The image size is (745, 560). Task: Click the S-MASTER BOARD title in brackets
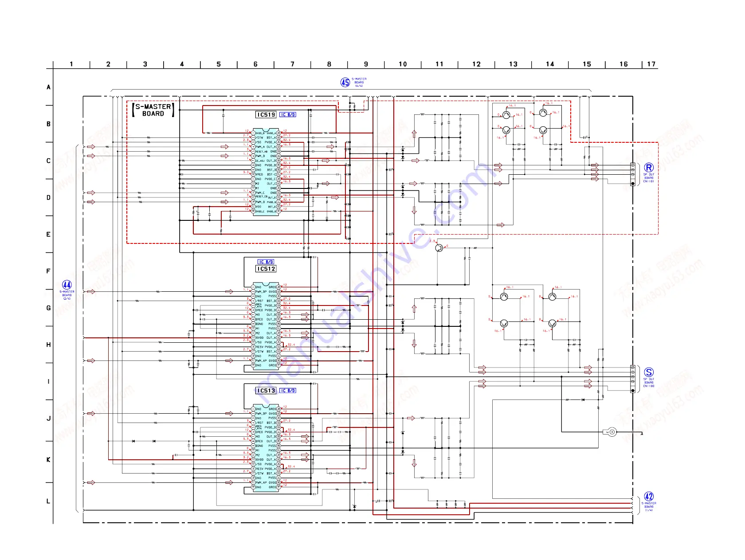153,110
